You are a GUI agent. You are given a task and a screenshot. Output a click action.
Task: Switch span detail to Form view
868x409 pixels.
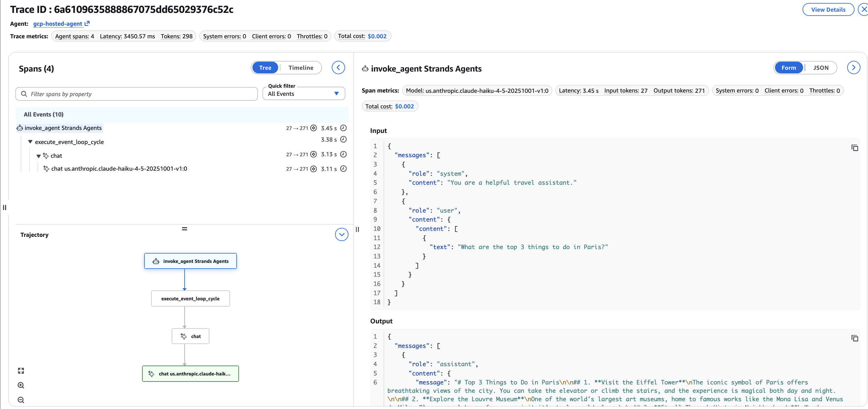coord(788,68)
